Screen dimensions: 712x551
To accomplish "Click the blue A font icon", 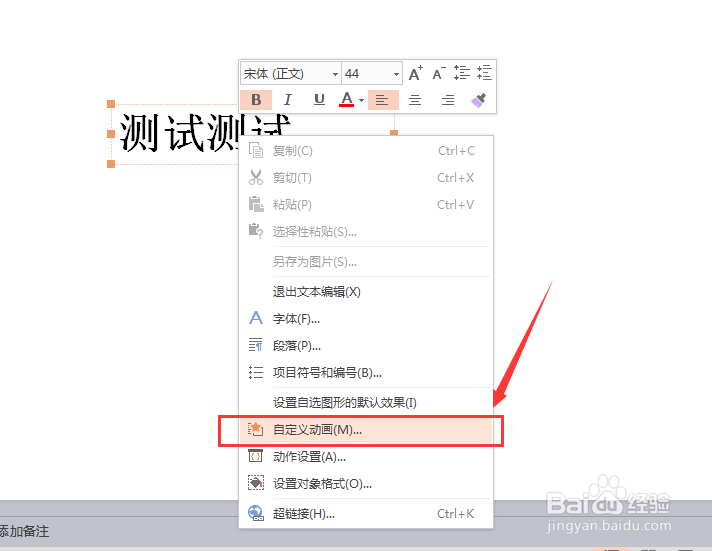I will coord(256,318).
